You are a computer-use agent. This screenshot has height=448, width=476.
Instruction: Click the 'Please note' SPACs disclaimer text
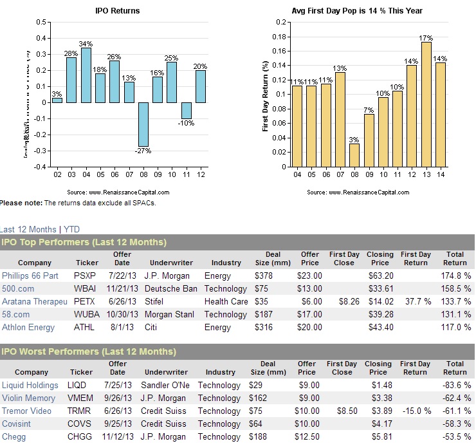coord(78,203)
